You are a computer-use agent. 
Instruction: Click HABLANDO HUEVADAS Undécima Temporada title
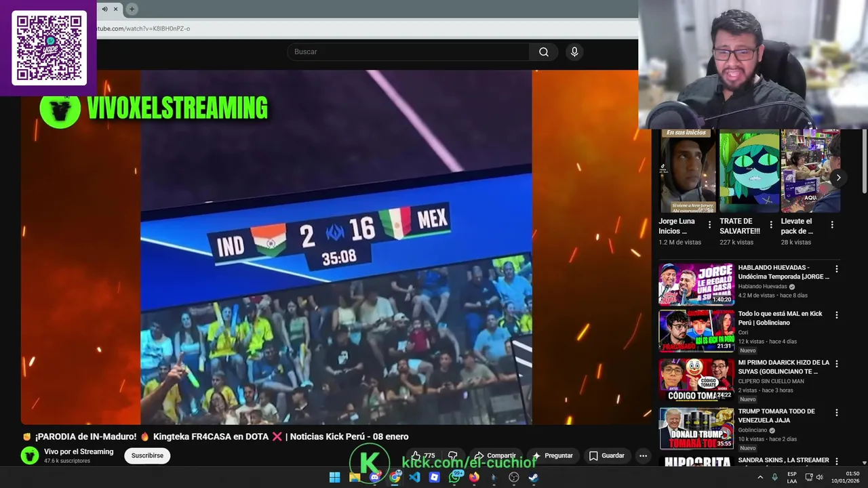784,272
